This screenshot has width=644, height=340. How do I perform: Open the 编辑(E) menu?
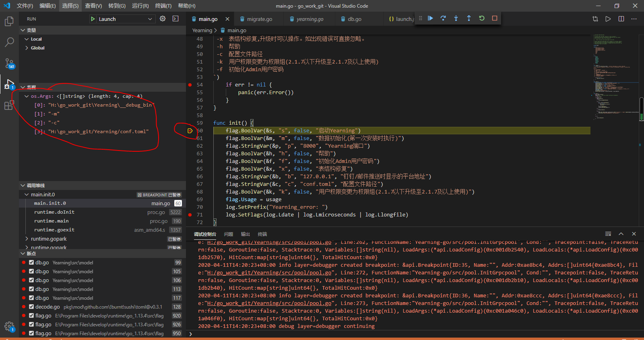47,6
